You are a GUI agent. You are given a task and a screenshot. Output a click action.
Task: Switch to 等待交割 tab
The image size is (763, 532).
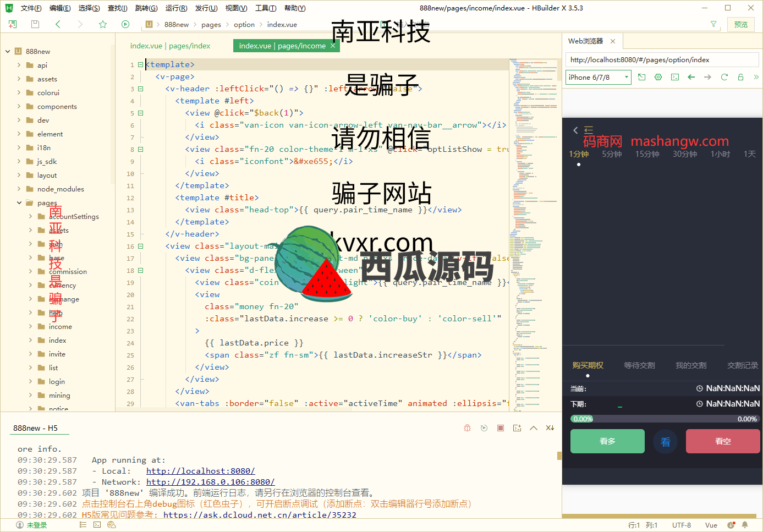[639, 365]
